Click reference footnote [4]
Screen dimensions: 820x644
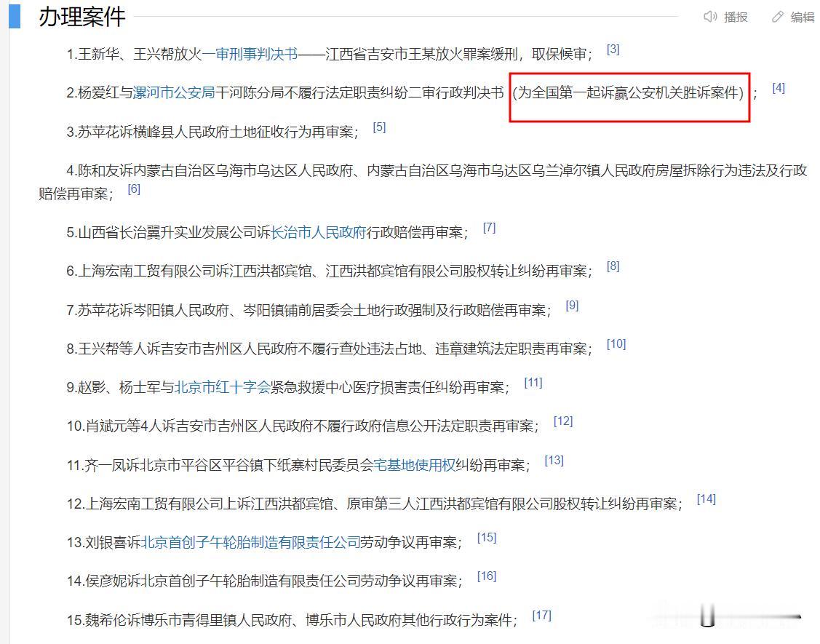pyautogui.click(x=779, y=88)
